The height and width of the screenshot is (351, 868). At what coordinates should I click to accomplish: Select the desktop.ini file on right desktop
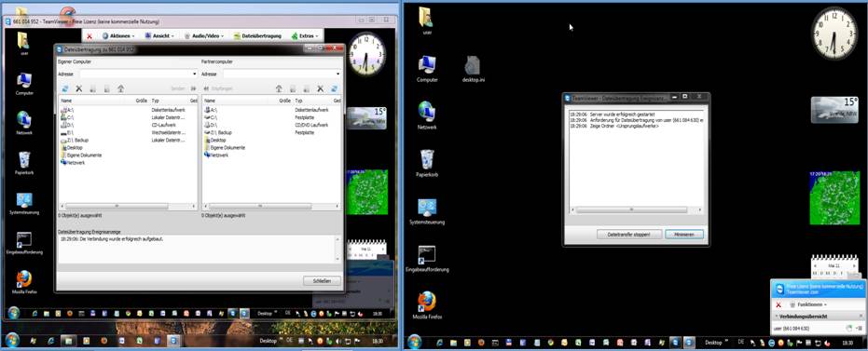(x=473, y=69)
